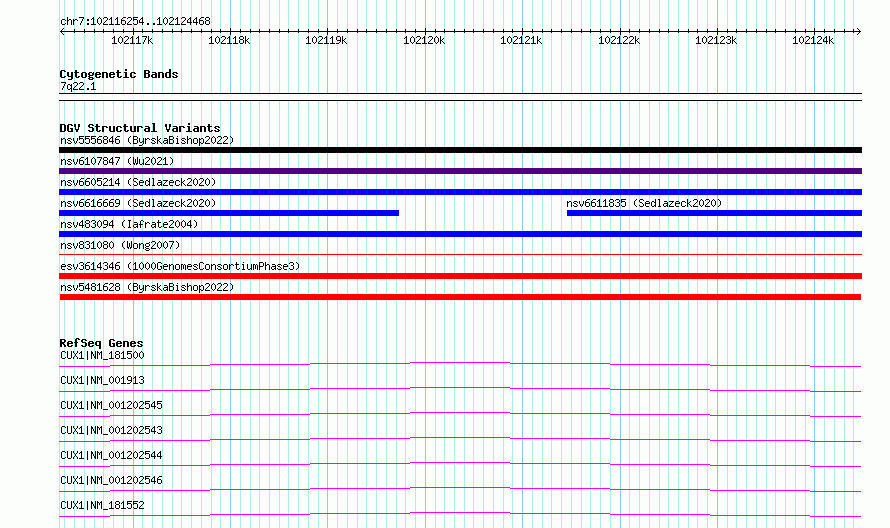Open nsv5481628 (ByrskaBishop2022) label
Screen dimensions: 890x528
pyautogui.click(x=147, y=287)
